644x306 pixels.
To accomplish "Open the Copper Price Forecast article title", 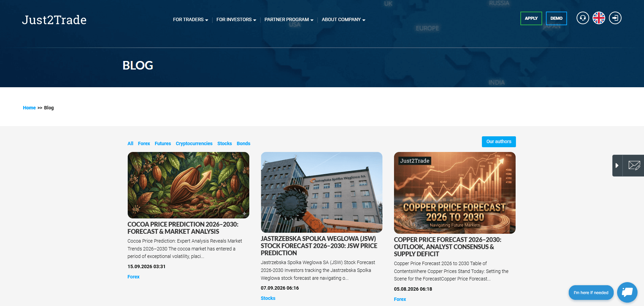I will (447, 247).
